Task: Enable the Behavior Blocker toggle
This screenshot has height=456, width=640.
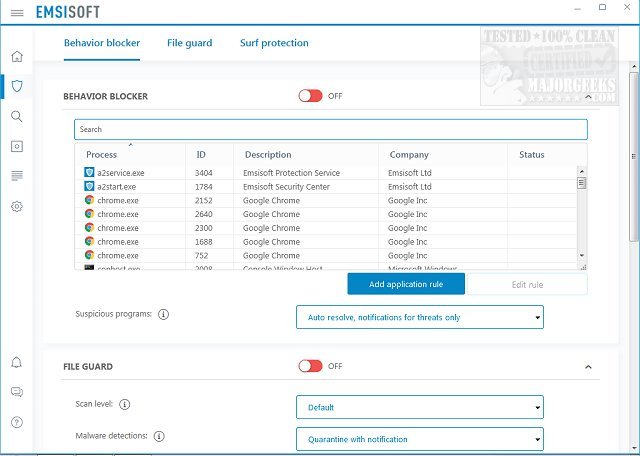Action: tap(310, 96)
